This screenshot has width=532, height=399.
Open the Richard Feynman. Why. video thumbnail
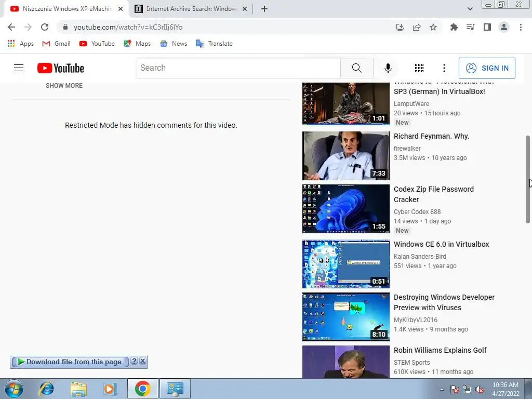pos(345,156)
